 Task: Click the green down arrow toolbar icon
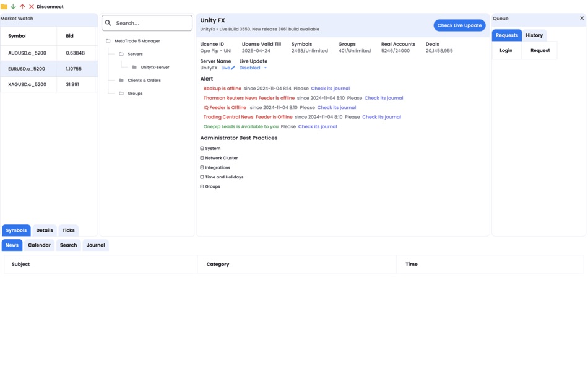[x=13, y=6]
